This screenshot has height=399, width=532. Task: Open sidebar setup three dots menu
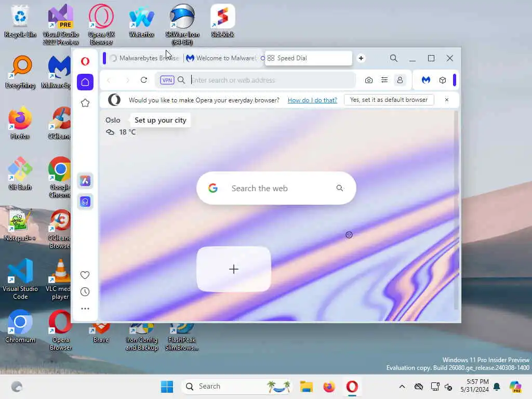85,309
